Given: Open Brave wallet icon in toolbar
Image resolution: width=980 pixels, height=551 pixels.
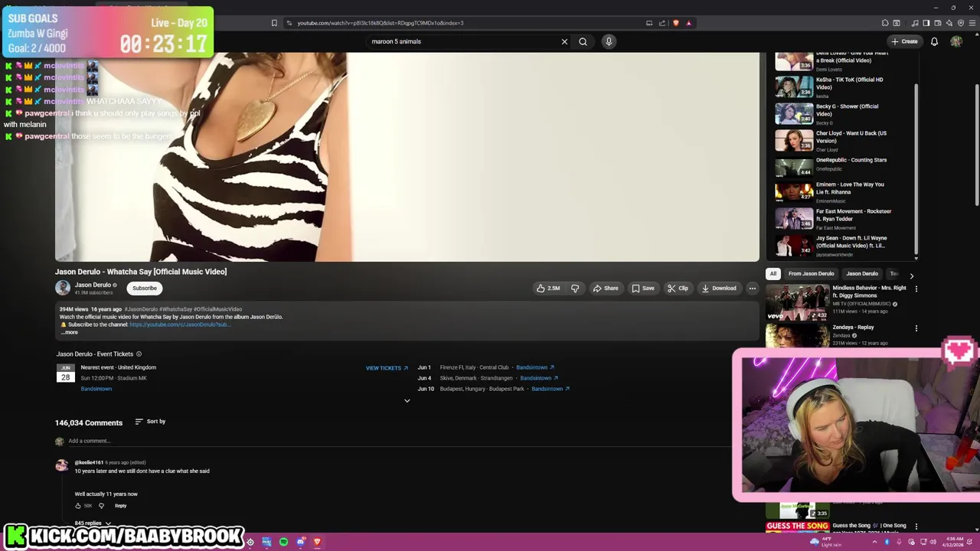Looking at the screenshot, I should click(x=938, y=23).
